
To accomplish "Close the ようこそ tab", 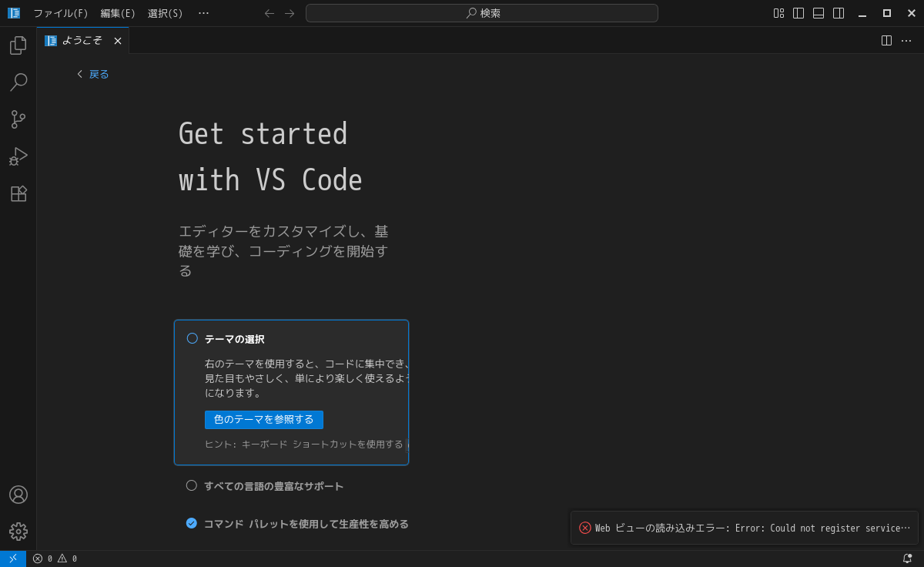I will (x=118, y=41).
